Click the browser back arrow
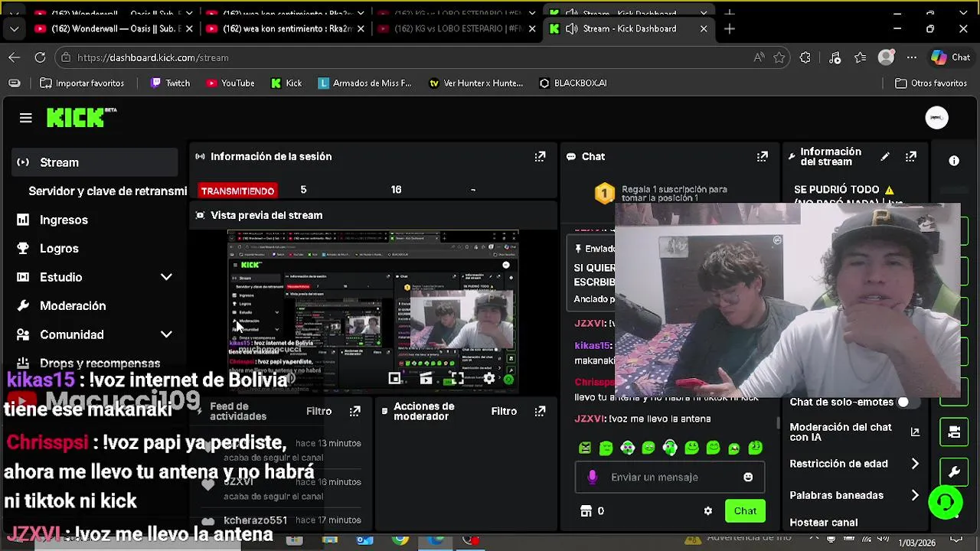Screen dimensions: 980x551 [15, 57]
